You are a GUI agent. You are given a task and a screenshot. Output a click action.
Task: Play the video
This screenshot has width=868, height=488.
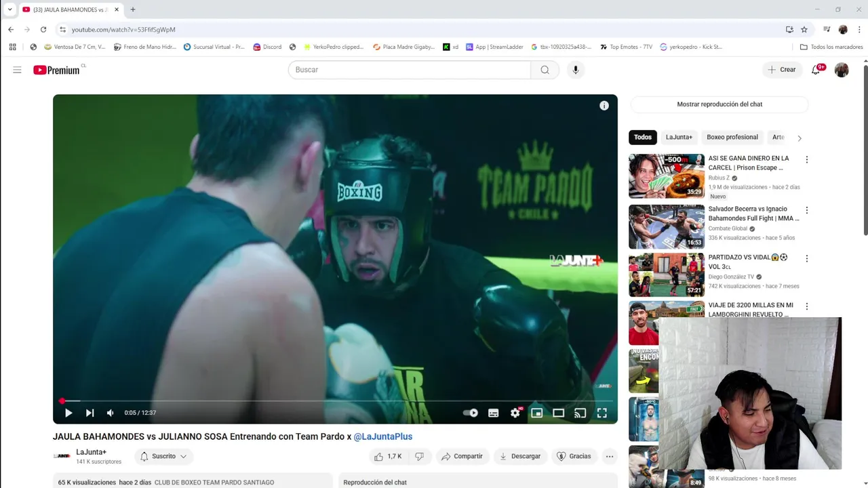point(68,413)
